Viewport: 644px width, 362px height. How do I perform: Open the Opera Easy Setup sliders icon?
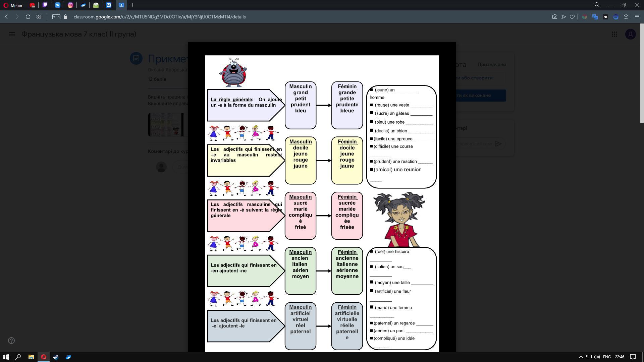(637, 17)
